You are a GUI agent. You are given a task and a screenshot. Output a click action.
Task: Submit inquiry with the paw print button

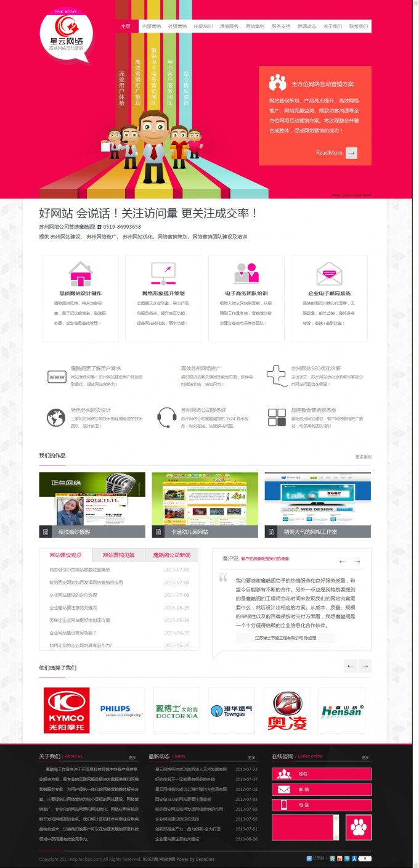(359, 827)
